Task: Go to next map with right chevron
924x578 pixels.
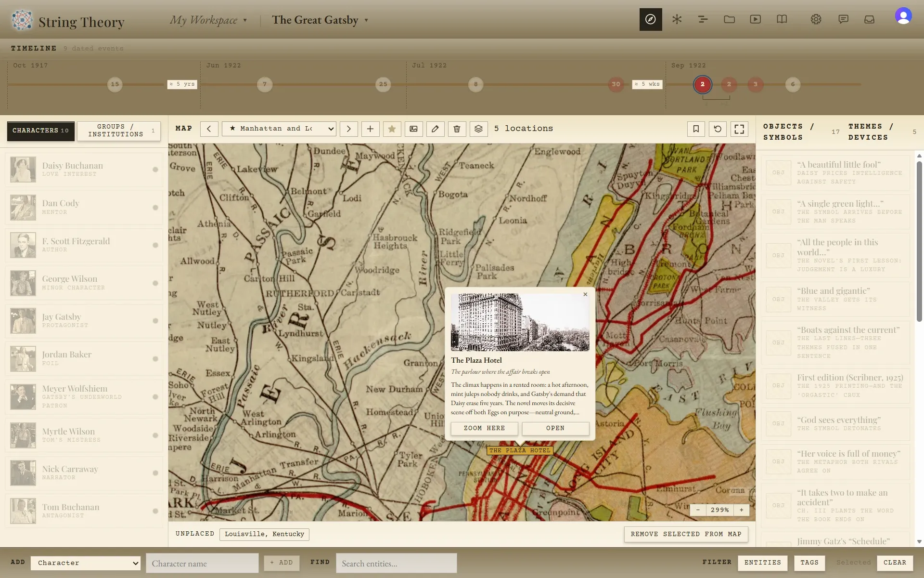Action: (x=348, y=129)
